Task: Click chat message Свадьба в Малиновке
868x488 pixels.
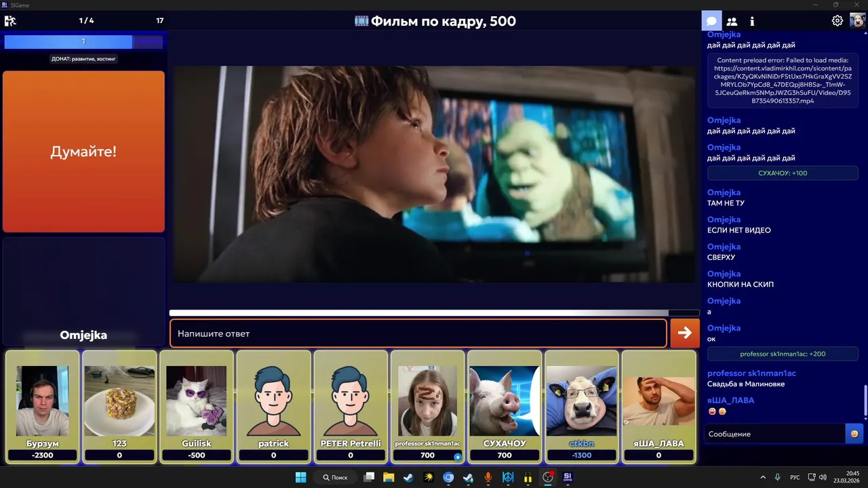Action: click(x=745, y=384)
